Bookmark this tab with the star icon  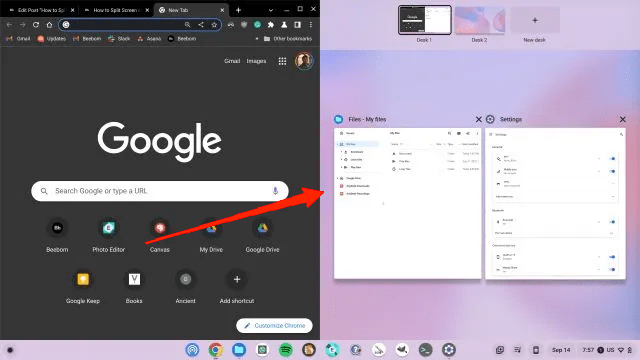tap(214, 25)
